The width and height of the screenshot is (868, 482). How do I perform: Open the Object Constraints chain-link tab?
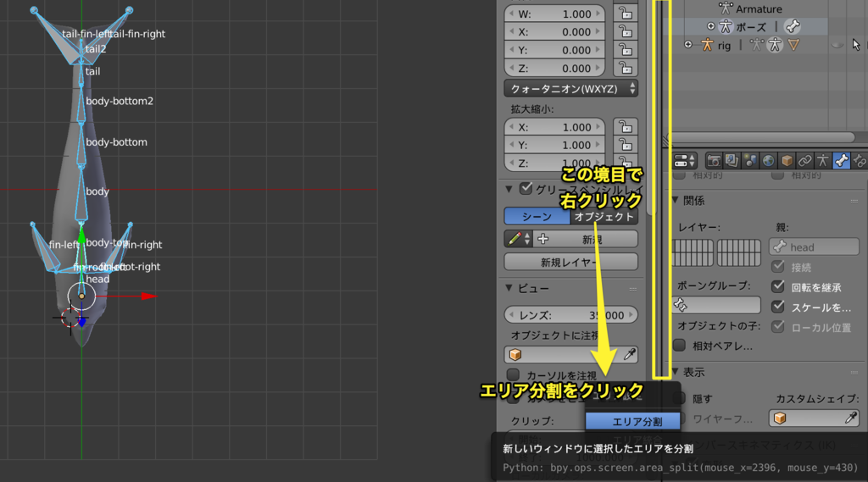[805, 161]
